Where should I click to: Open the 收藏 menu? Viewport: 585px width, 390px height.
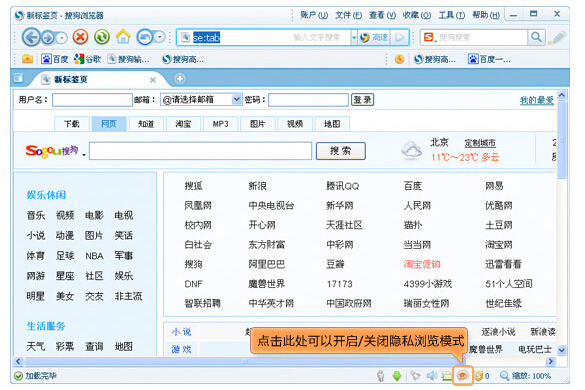coord(417,15)
